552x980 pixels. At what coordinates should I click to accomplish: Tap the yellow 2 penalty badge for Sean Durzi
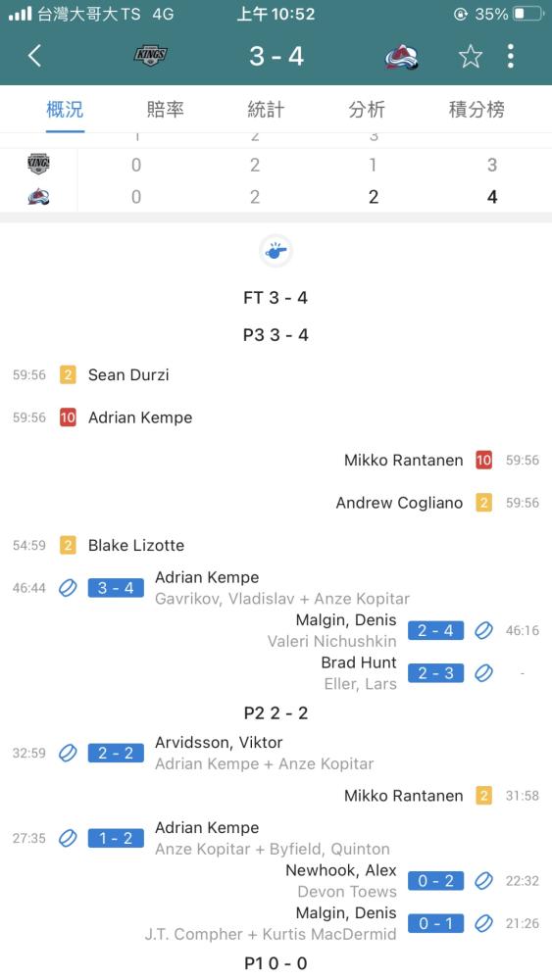coord(68,375)
